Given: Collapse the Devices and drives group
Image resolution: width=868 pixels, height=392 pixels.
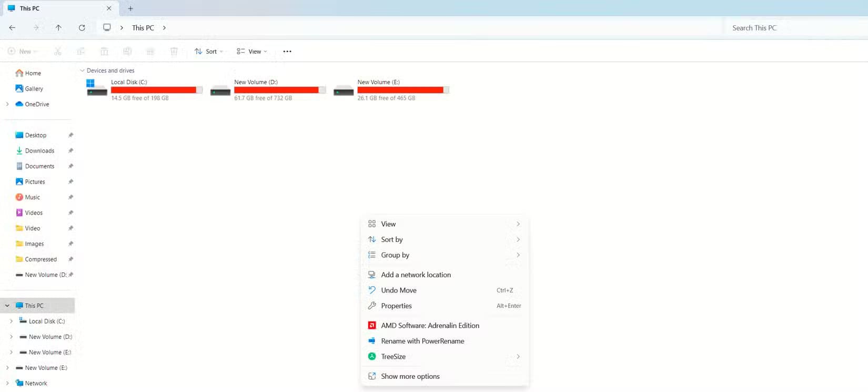Looking at the screenshot, I should pos(82,71).
